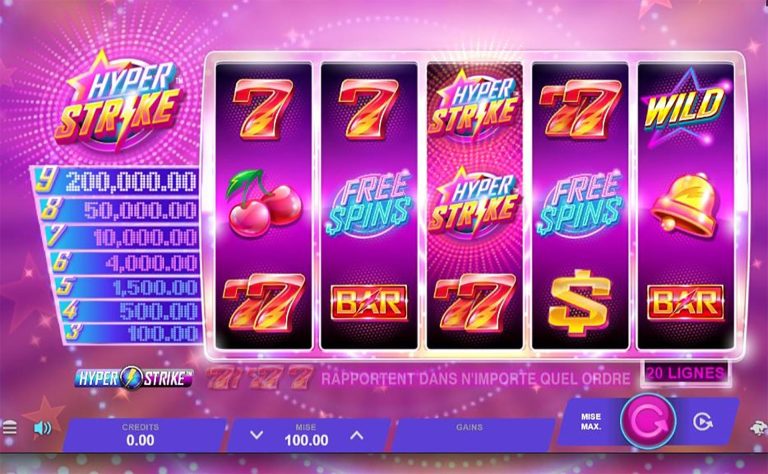The image size is (768, 474).
Task: Mute the game sound speaker icon
Action: tap(43, 428)
